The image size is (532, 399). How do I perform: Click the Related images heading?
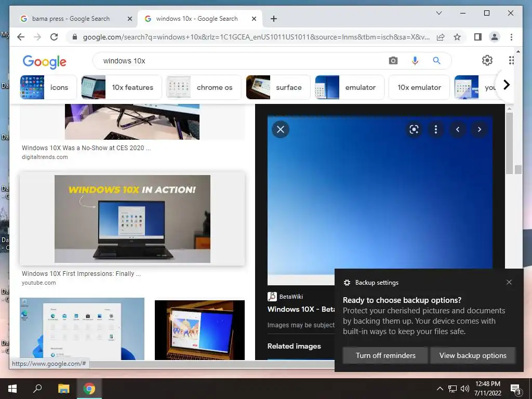294,346
